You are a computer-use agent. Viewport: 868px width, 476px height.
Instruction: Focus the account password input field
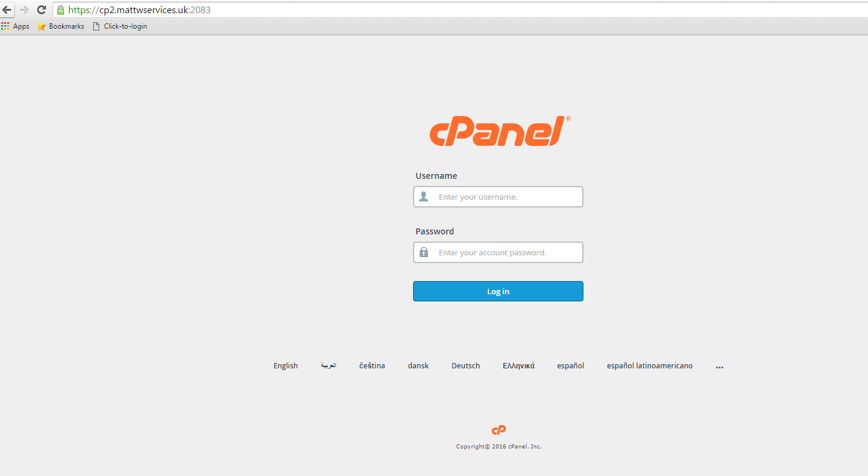click(498, 252)
